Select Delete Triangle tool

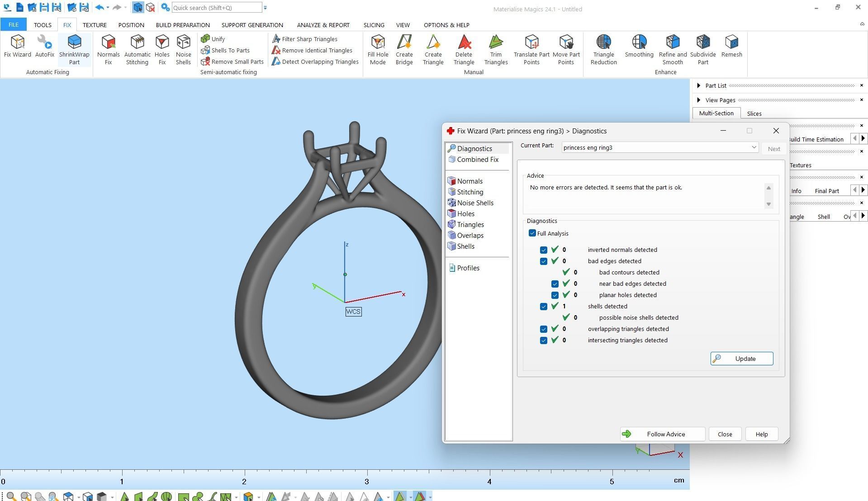point(464,50)
